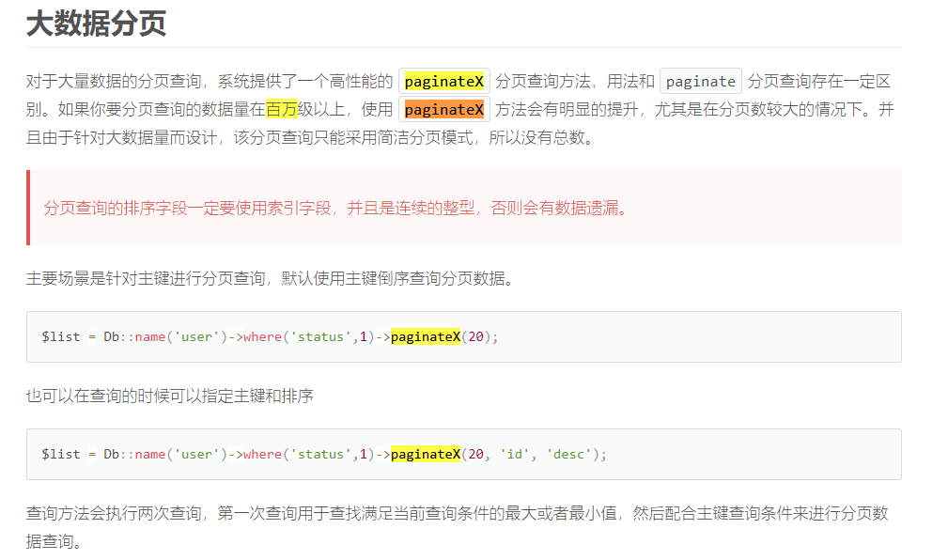948x560 pixels.
Task: Click the 'id' argument in second code block
Action: click(514, 454)
